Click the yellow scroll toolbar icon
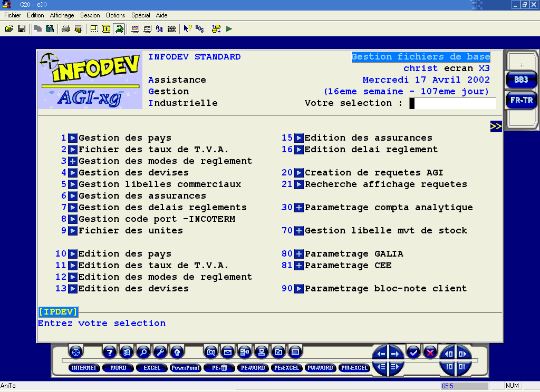Image resolution: width=540 pixels, height=392 pixels. point(107,28)
